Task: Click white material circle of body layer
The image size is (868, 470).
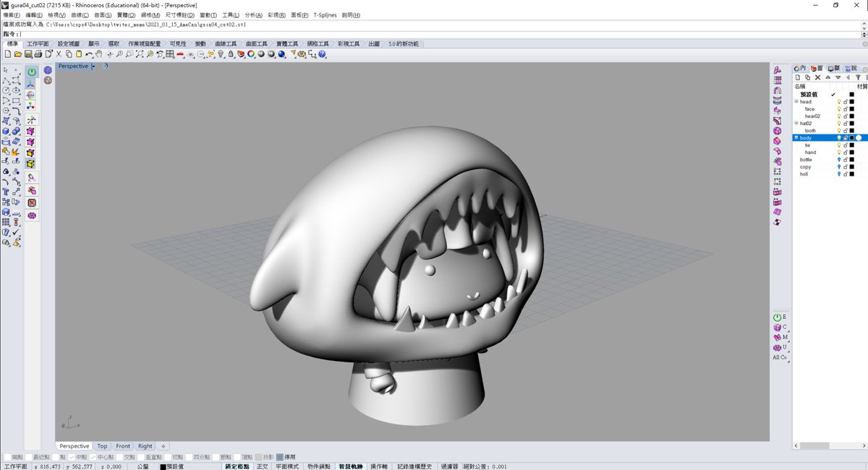Action: pyautogui.click(x=859, y=138)
